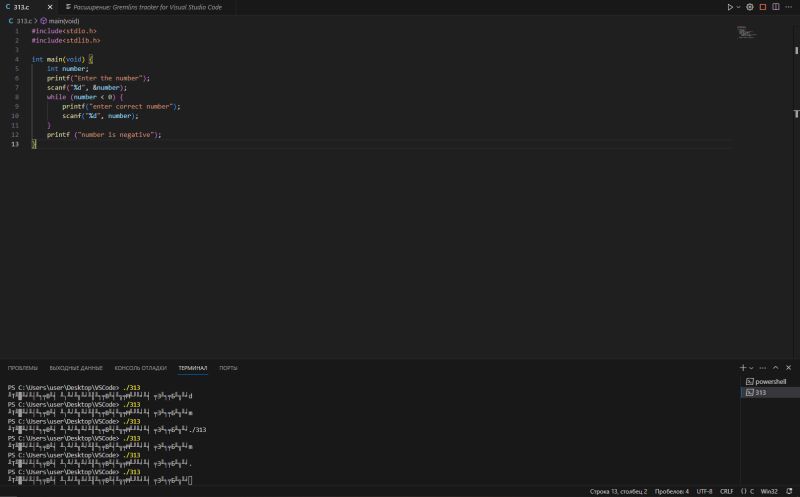Click the orange square stop icon
Viewport: 800px width, 497px height.
click(x=763, y=7)
